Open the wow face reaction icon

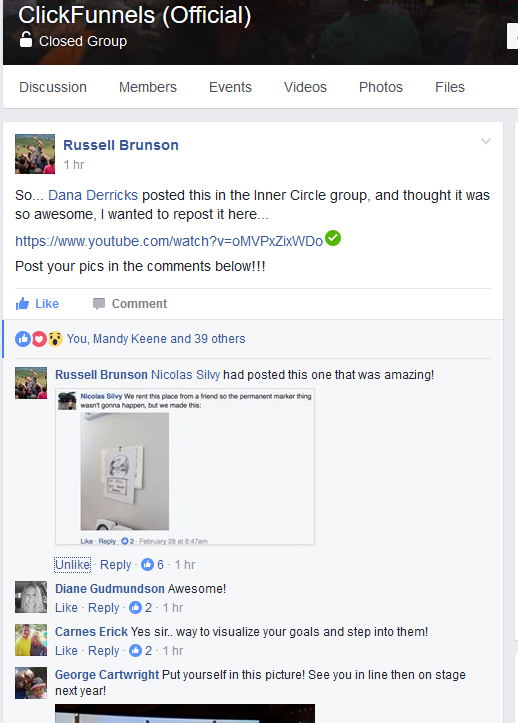coord(55,339)
